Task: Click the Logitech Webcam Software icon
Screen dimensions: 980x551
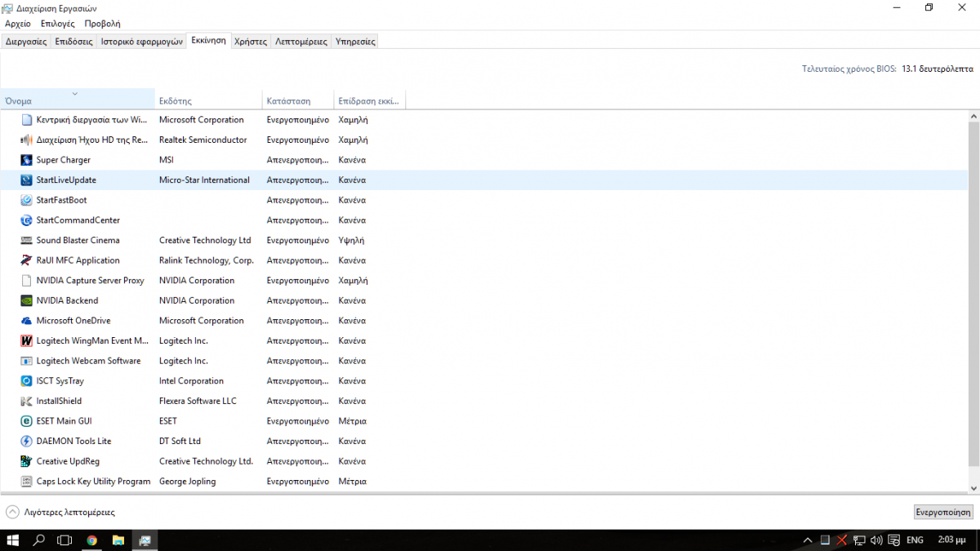Action: tap(27, 361)
